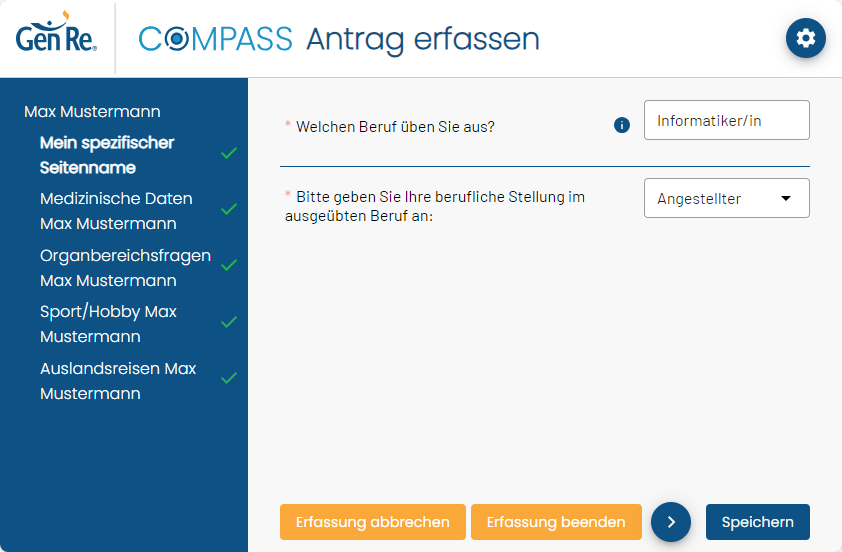Open the berufliche Stellung dropdown
This screenshot has height=552, width=842.
coord(727,198)
